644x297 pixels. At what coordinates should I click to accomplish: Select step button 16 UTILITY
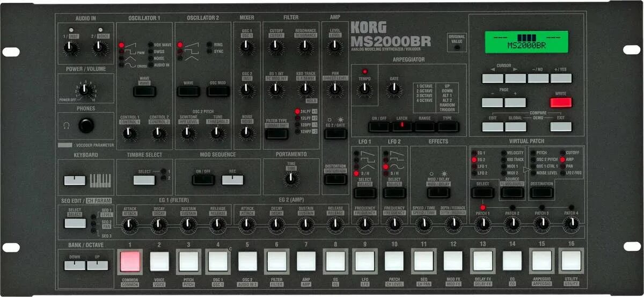click(571, 262)
